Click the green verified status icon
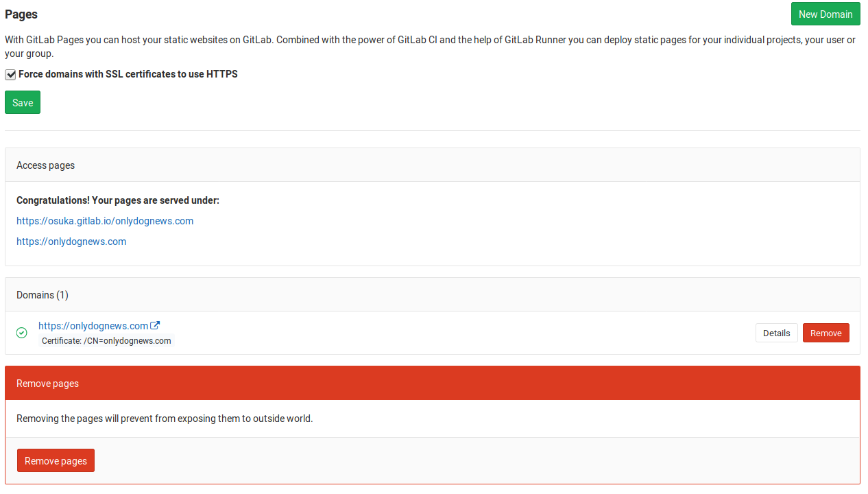The height and width of the screenshot is (494, 868). pyautogui.click(x=22, y=333)
